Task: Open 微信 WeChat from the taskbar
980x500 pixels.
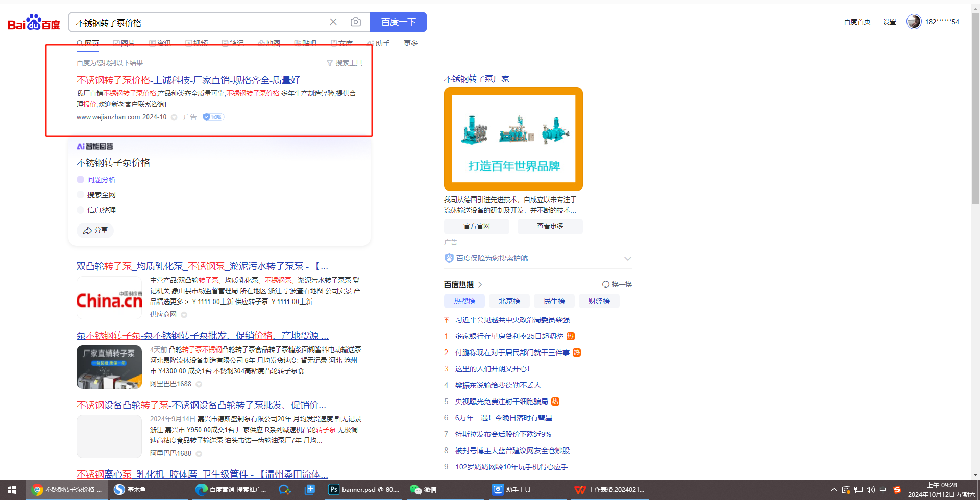Action: click(x=424, y=489)
